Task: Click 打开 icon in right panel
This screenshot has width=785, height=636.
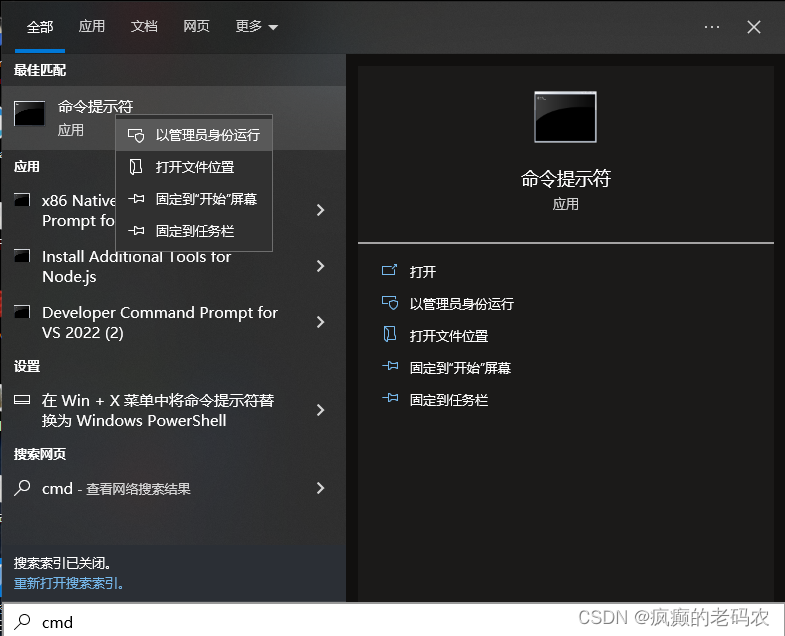Action: coord(389,271)
